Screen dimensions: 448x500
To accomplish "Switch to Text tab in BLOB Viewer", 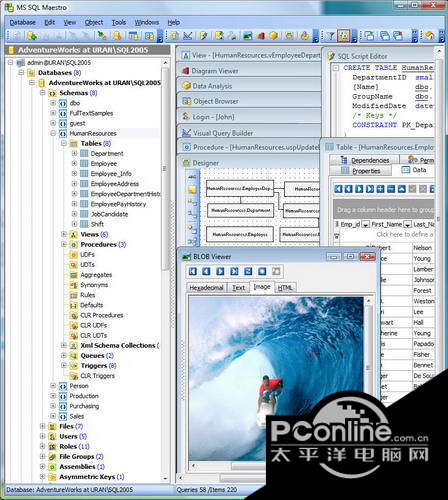I will (x=238, y=287).
